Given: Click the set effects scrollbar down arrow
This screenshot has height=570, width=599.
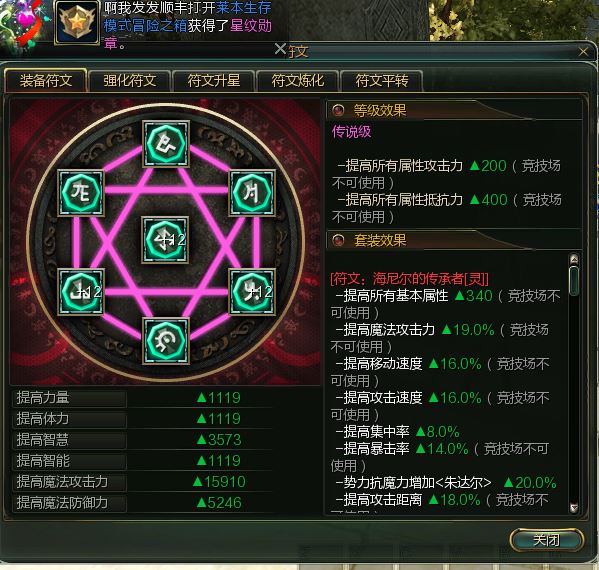Looking at the screenshot, I should 574,508.
